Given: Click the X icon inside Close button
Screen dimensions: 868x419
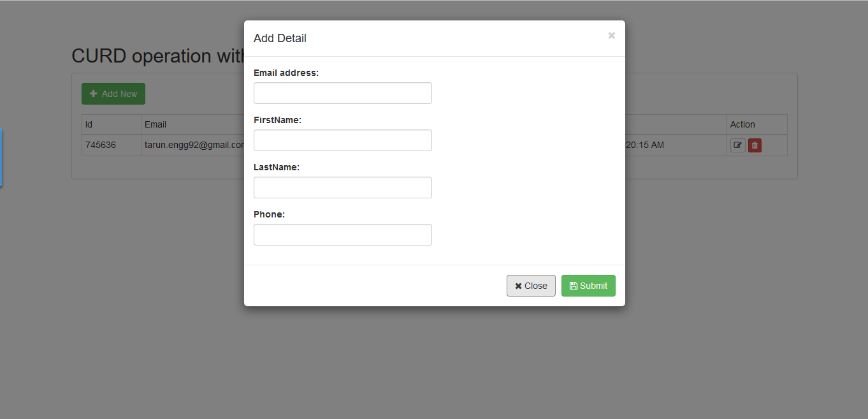Looking at the screenshot, I should (518, 286).
